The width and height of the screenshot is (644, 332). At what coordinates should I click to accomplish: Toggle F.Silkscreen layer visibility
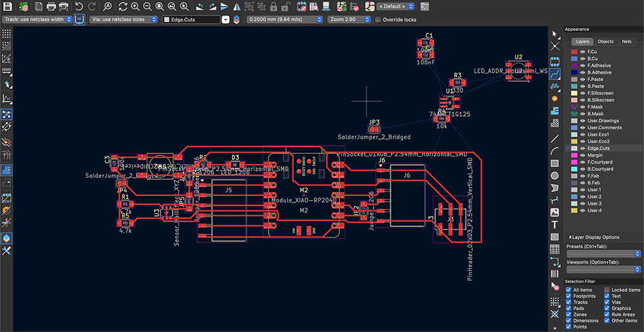(x=582, y=93)
